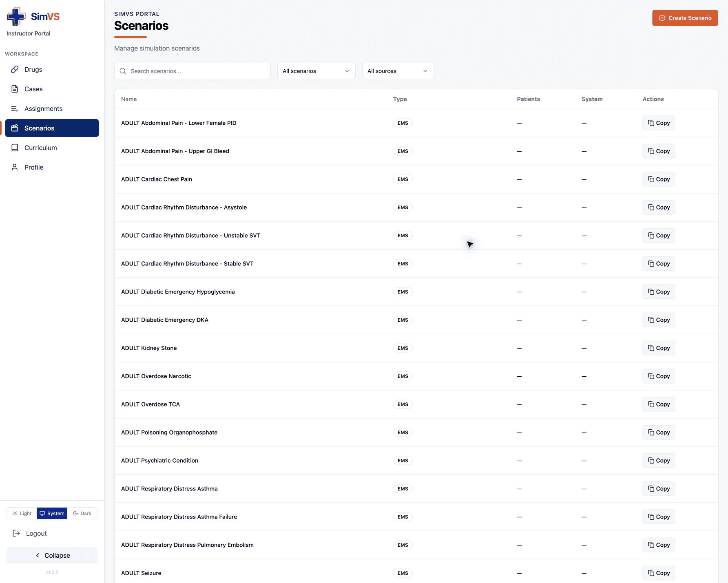Copy ADULT Respiratory Distress Asthma scenario
The width and height of the screenshot is (728, 583).
tap(659, 489)
